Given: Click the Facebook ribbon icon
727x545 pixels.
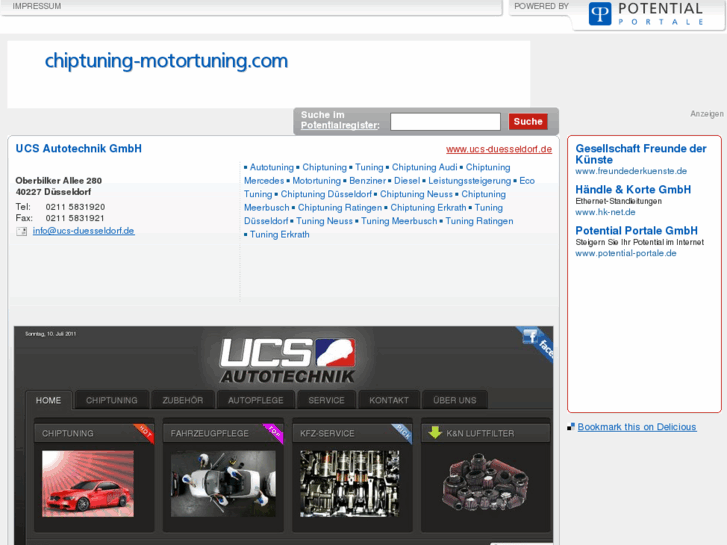Looking at the screenshot, I should (x=536, y=343).
